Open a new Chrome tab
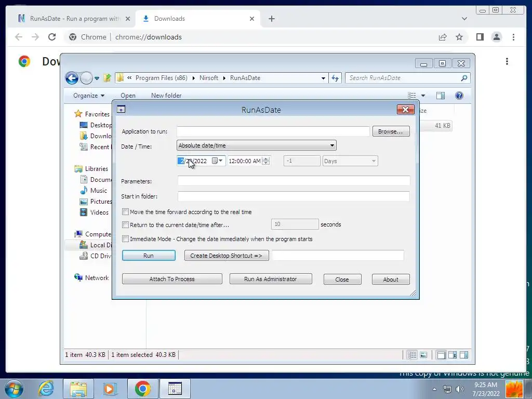Screen dimensions: 532x399 click(271, 19)
